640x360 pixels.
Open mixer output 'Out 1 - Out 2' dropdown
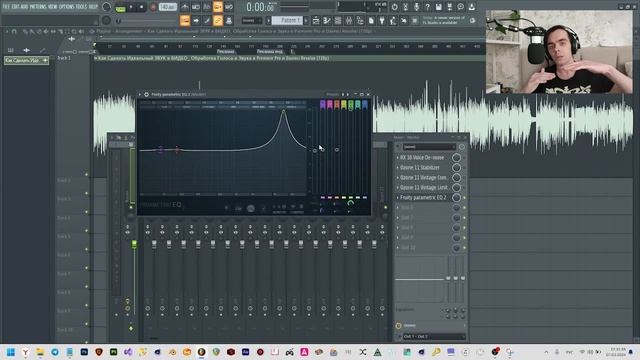tap(433, 337)
